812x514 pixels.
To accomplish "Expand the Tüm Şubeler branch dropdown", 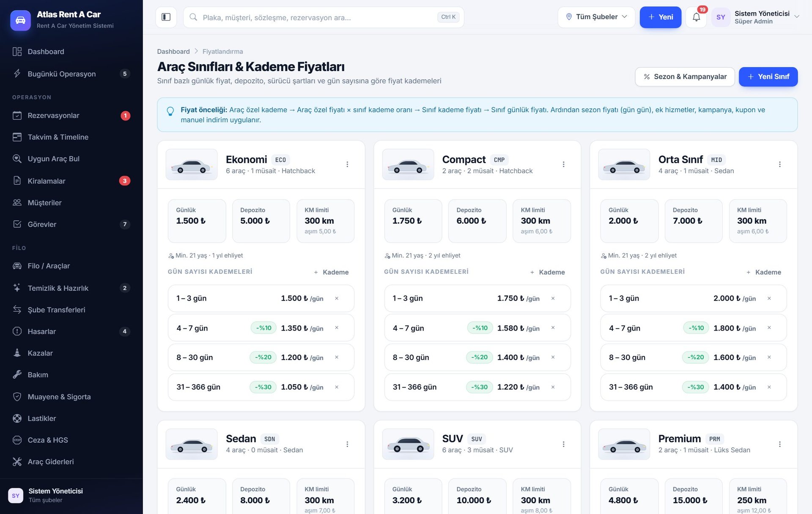I will [x=596, y=17].
